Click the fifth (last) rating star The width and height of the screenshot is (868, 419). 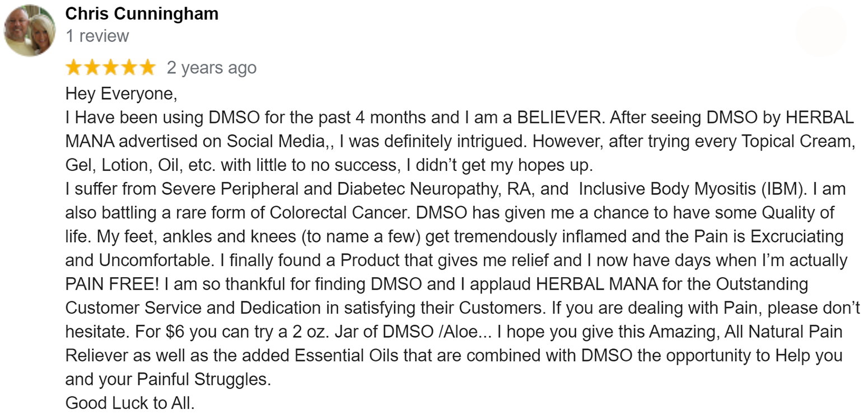147,68
